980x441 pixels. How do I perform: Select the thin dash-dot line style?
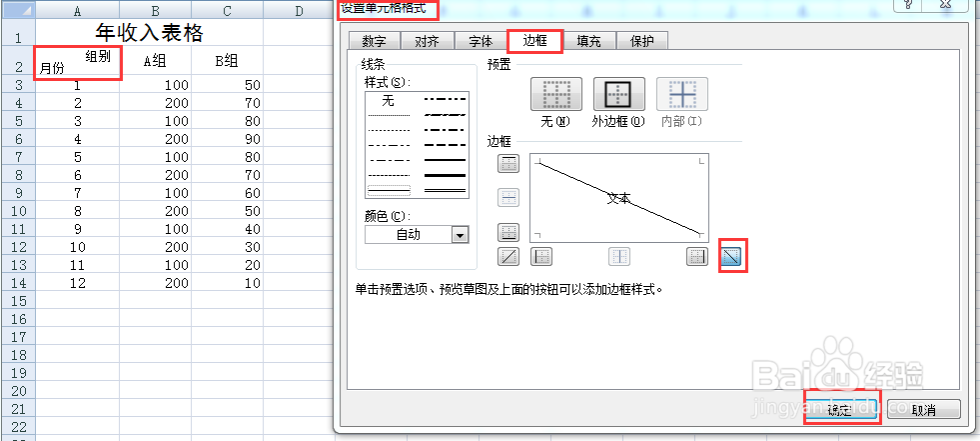[x=389, y=160]
